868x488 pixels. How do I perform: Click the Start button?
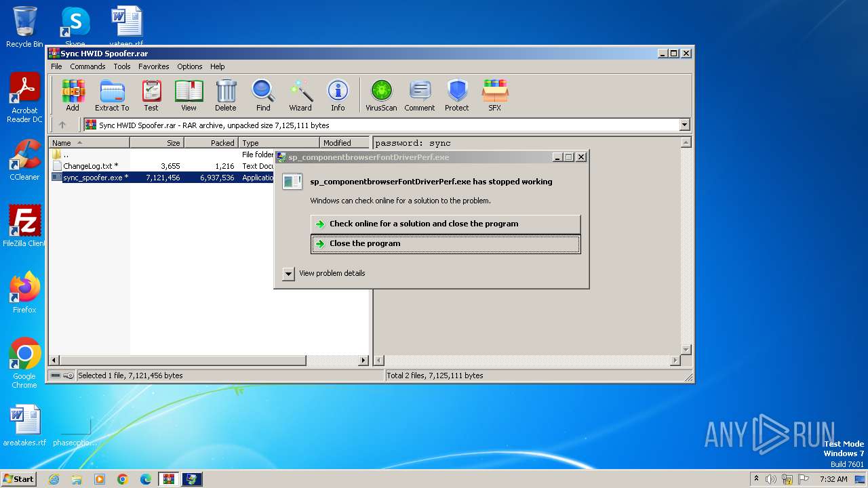(x=18, y=479)
